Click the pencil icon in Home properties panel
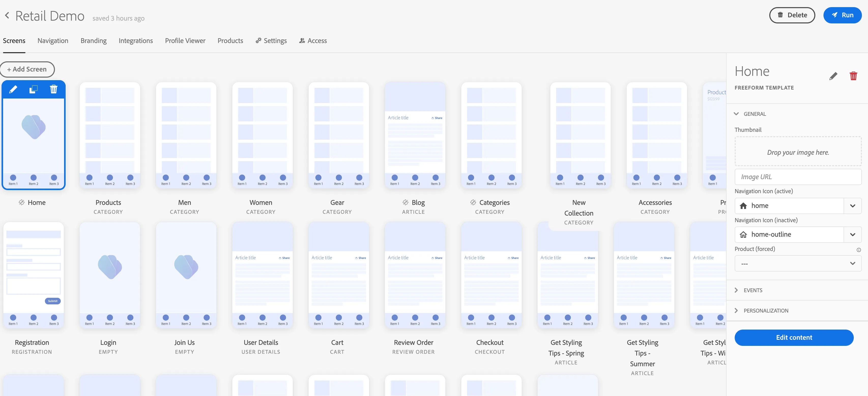Image resolution: width=868 pixels, height=396 pixels. point(833,76)
